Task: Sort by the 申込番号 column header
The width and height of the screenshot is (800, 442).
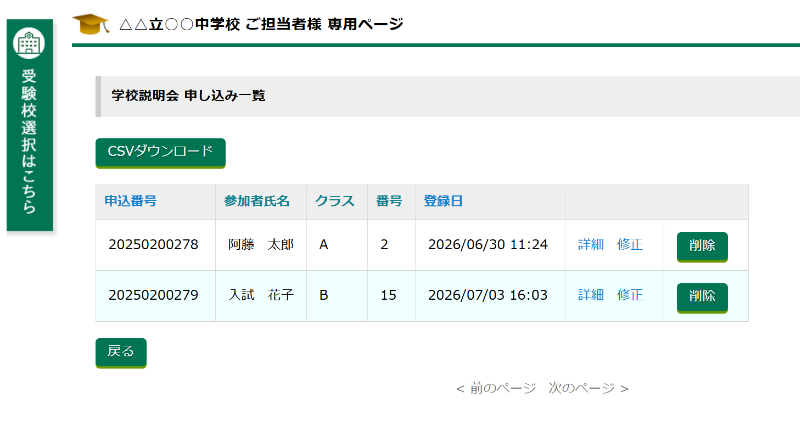Action: (x=130, y=201)
